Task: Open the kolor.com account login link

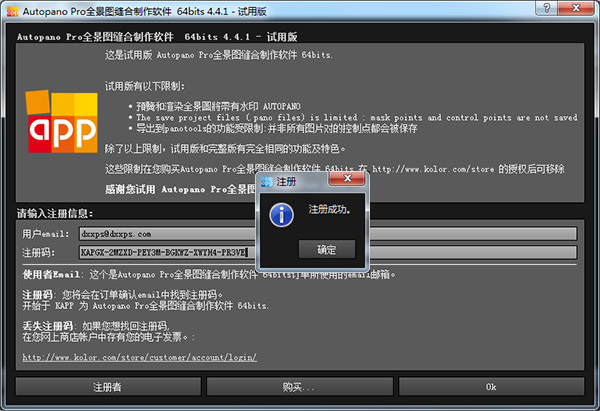Action: click(x=140, y=357)
